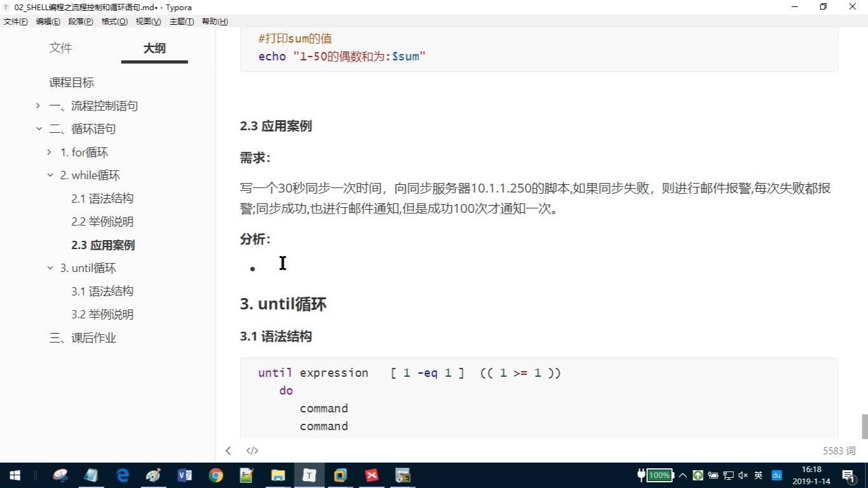Image resolution: width=868 pixels, height=488 pixels.
Task: Go to 2.3 应用案例 in the outline
Action: pyautogui.click(x=103, y=245)
